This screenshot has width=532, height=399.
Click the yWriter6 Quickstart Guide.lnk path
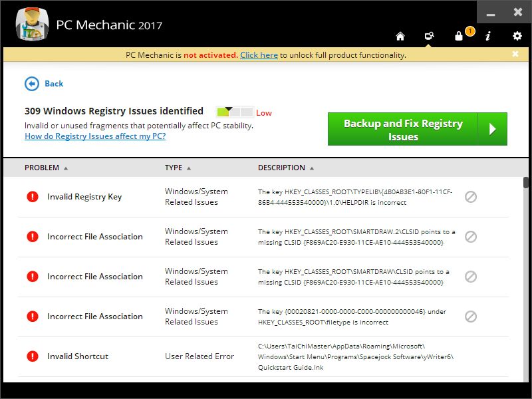(x=356, y=356)
